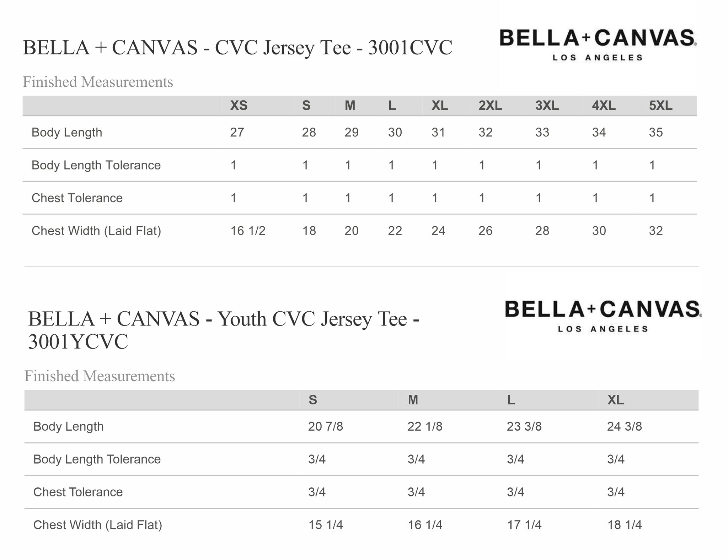The height and width of the screenshot is (560, 728).
Task: Click the first Finished Measurements heading
Action: coord(98,82)
